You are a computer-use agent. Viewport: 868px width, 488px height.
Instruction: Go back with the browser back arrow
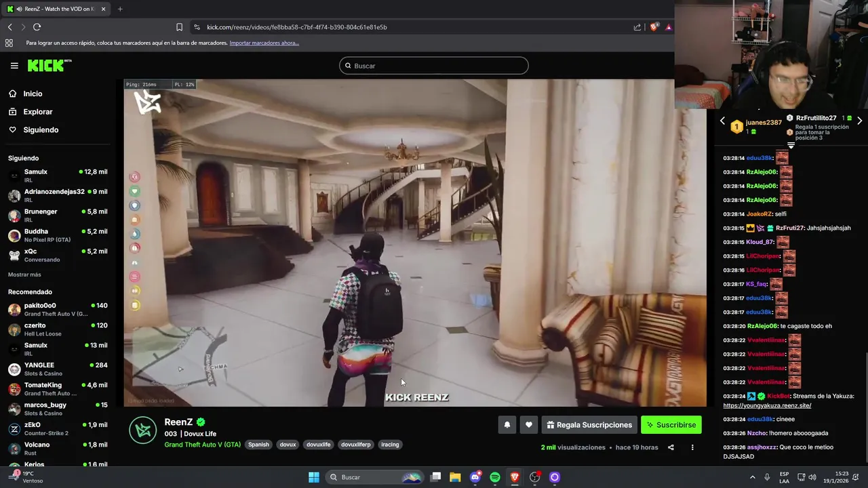[x=10, y=27]
